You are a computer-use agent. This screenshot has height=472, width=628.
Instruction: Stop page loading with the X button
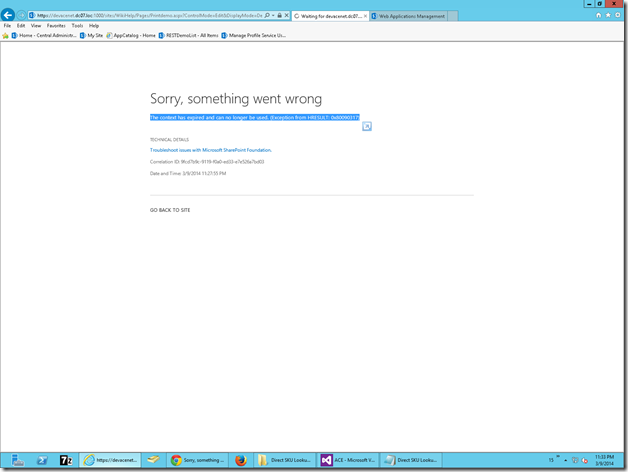pyautogui.click(x=286, y=15)
